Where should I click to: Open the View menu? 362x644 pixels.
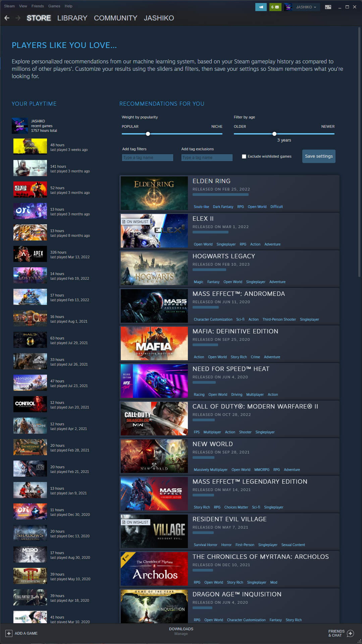pyautogui.click(x=23, y=6)
